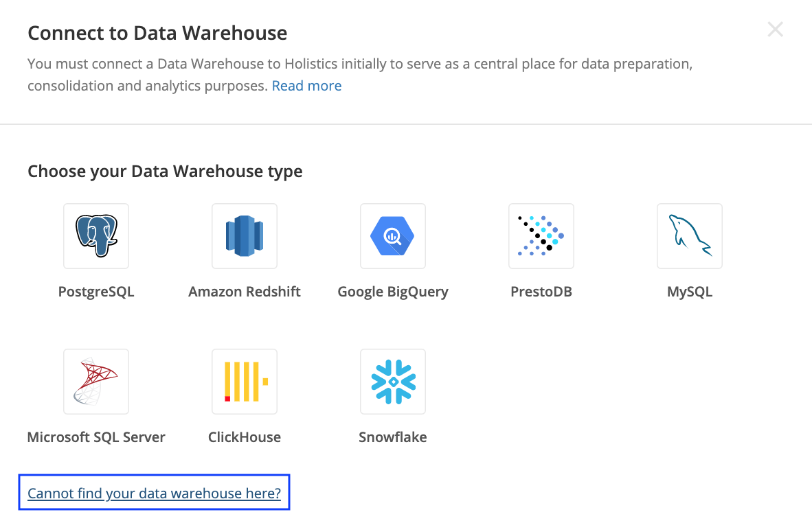
Task: Click the 'Choose your Data Warehouse type' heading
Action: coord(165,171)
